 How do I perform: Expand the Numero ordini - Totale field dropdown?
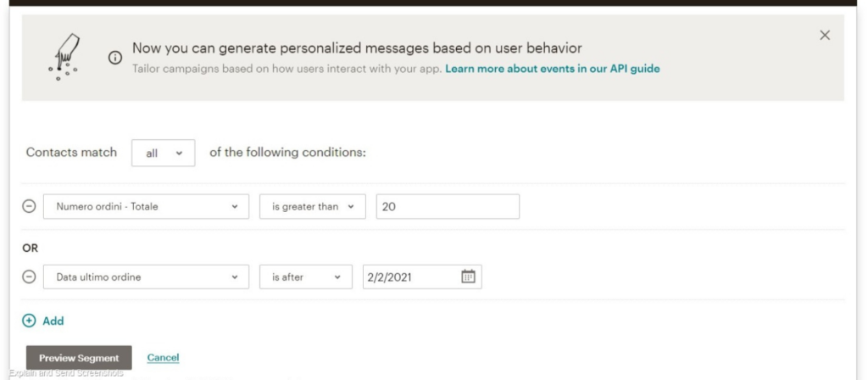(146, 207)
